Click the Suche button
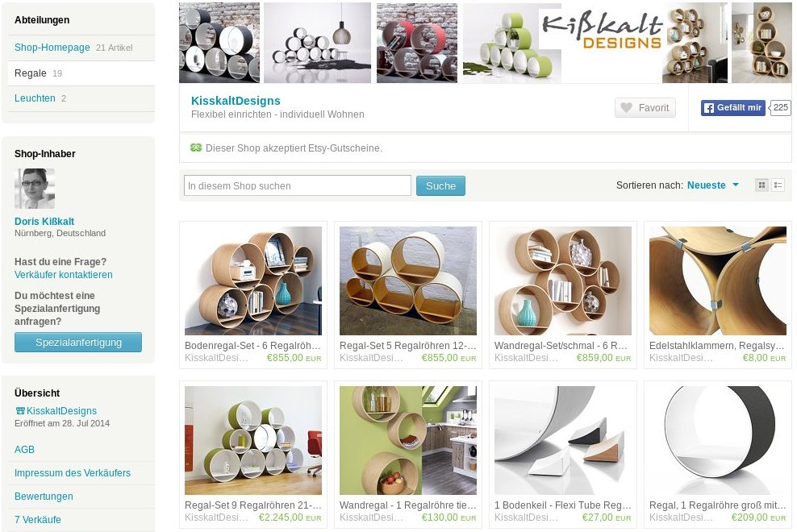The width and height of the screenshot is (797, 532). (440, 186)
